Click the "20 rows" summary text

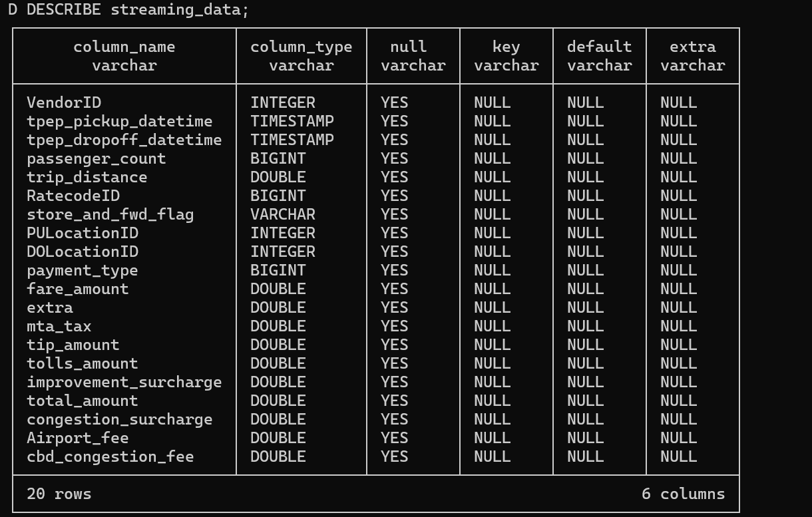[x=59, y=494]
